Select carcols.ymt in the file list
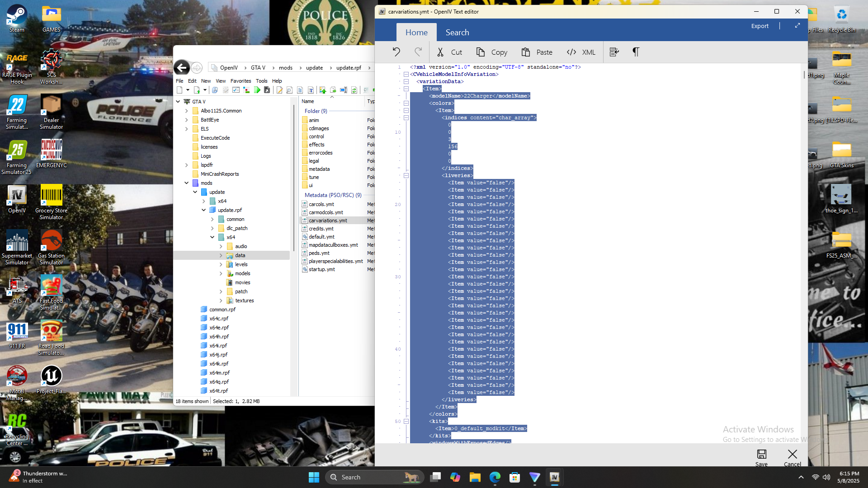Viewport: 868px width, 488px height. pos(321,204)
